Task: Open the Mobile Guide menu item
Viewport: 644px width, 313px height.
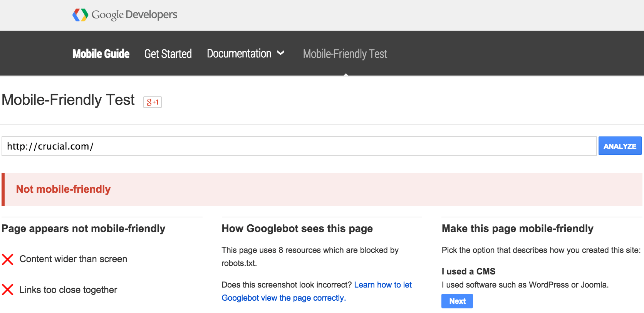Action: 101,54
